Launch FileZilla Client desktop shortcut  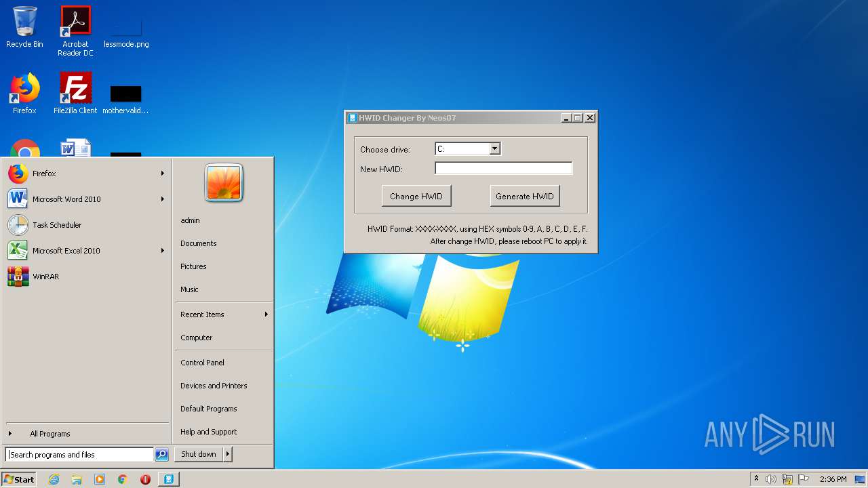coord(75,94)
